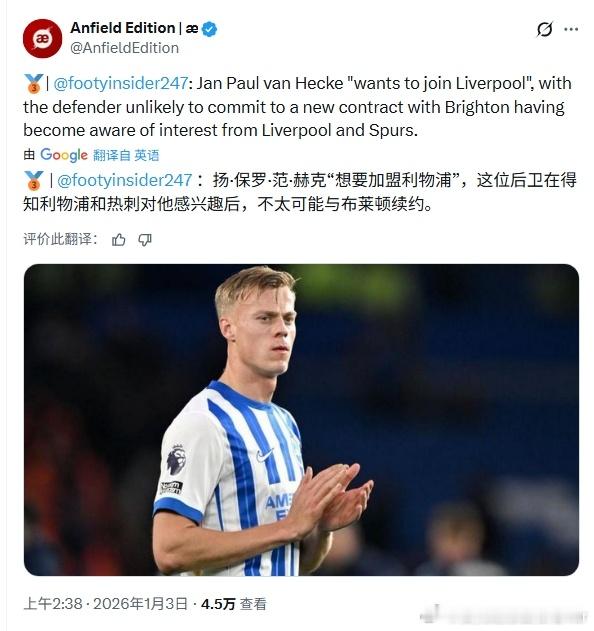The width and height of the screenshot is (594, 631).
Task: Click the Anfield Edition display name
Action: pos(123,28)
